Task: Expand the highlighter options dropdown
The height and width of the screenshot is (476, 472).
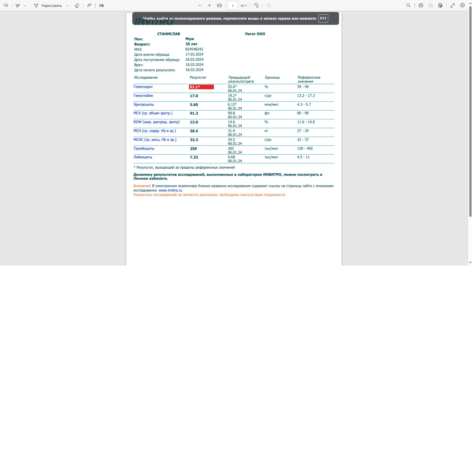Action: click(25, 6)
